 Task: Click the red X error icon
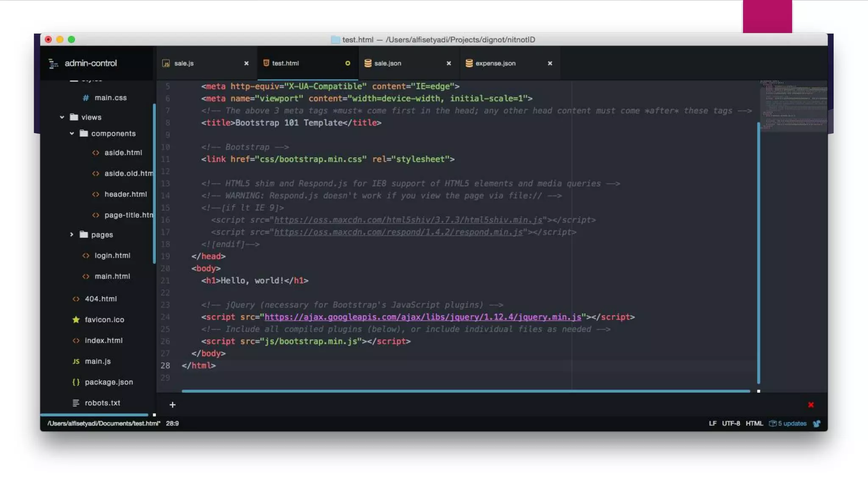(x=811, y=405)
